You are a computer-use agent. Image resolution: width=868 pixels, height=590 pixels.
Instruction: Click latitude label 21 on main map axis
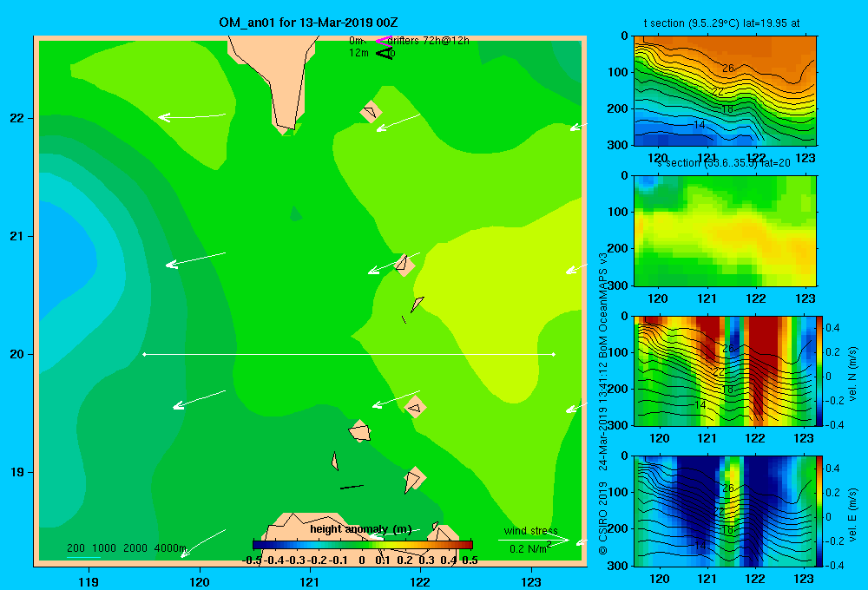click(x=17, y=236)
